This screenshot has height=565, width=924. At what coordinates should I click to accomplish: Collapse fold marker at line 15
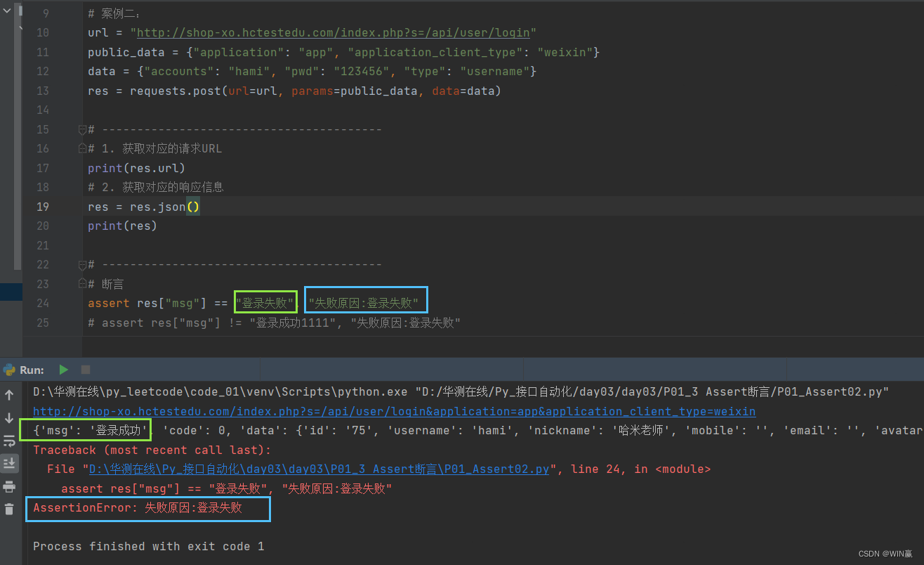point(82,129)
